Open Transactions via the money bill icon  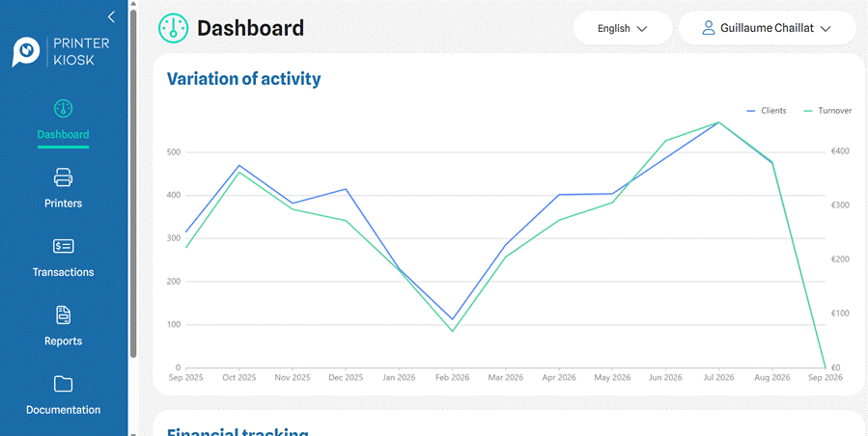click(63, 247)
